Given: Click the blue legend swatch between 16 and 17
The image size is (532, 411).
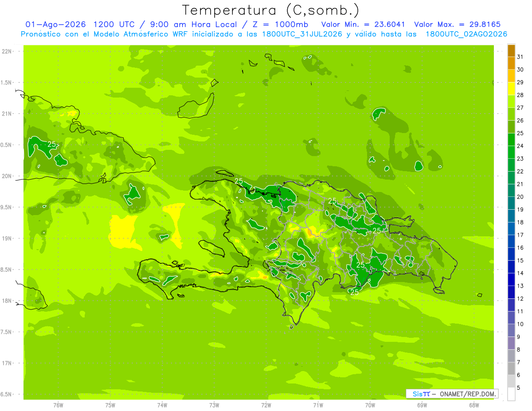Looking at the screenshot, I should pyautogui.click(x=511, y=241).
